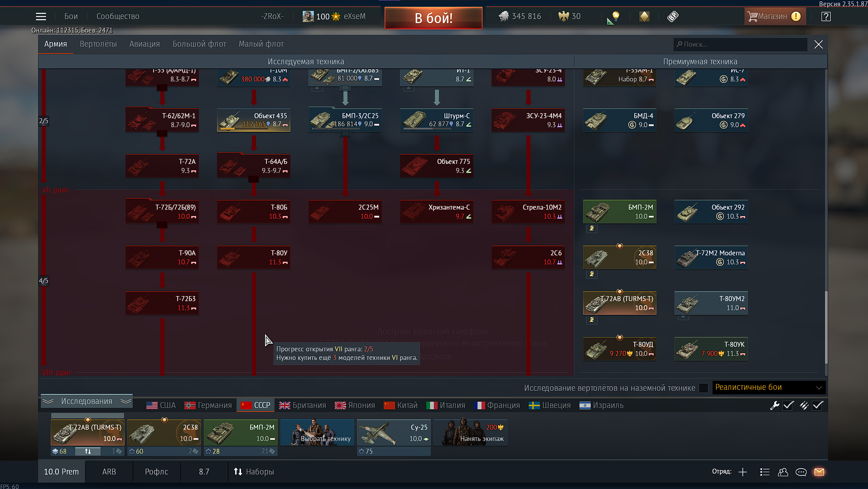Screen dimensions: 868x489
Task: Open the question mark help icon
Action: point(826,16)
